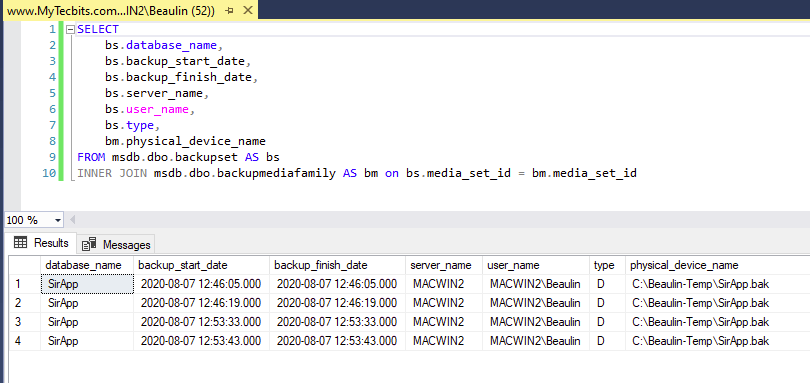This screenshot has height=383, width=810.
Task: Select row 4 header in results grid
Action: coord(24,341)
